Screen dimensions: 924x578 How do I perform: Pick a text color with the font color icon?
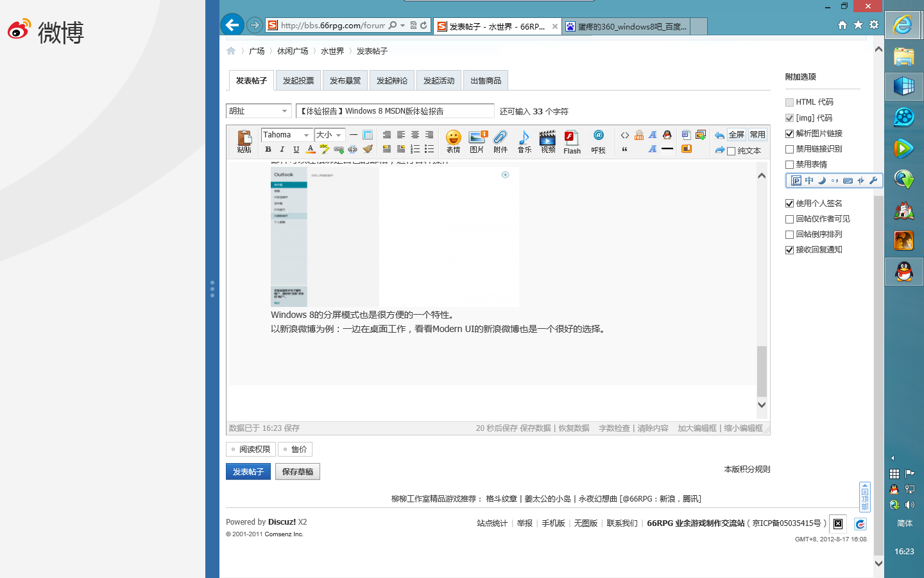[311, 149]
